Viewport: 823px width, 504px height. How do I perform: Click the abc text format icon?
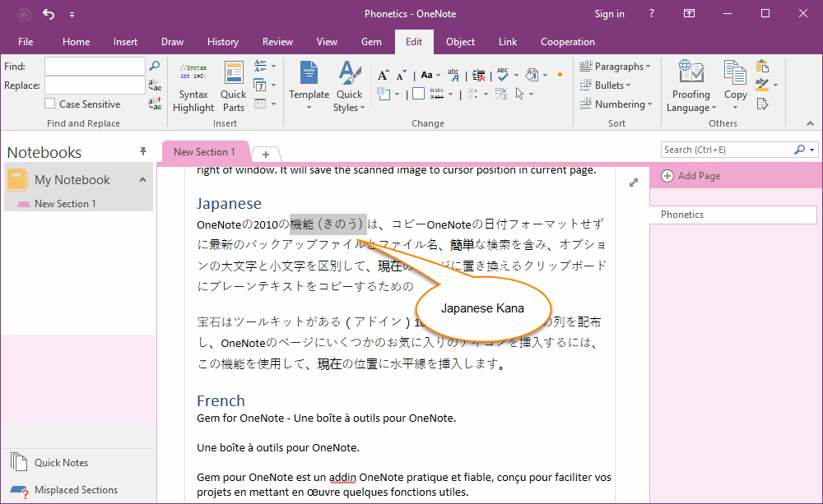453,75
